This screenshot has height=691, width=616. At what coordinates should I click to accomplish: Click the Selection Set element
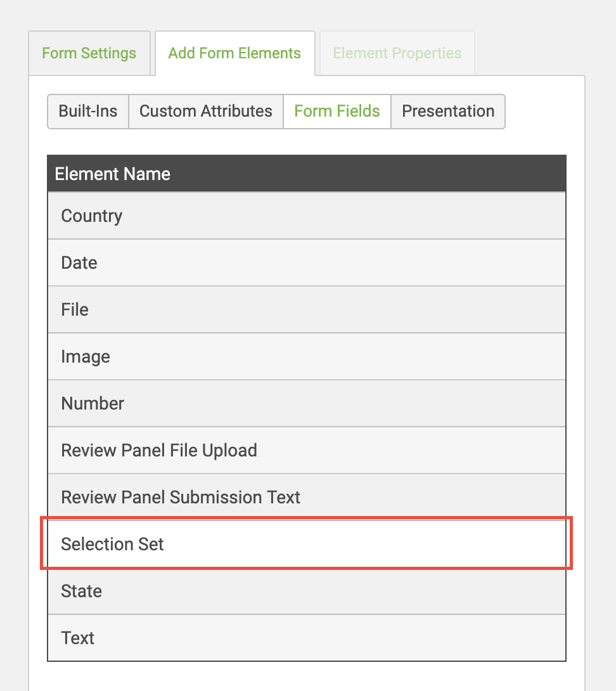point(113,544)
